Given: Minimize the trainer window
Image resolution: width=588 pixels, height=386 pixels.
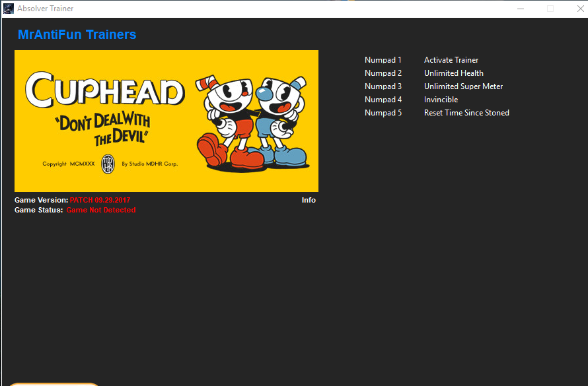Looking at the screenshot, I should tap(520, 8).
